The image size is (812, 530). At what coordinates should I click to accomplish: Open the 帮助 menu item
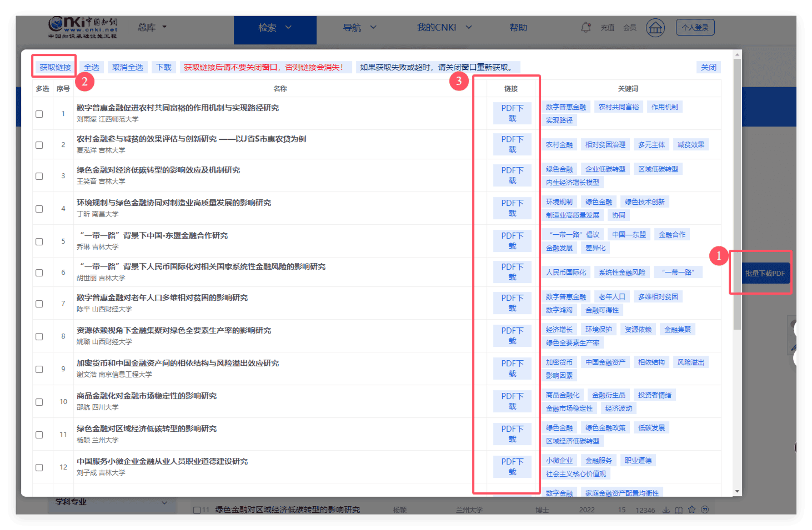click(518, 27)
